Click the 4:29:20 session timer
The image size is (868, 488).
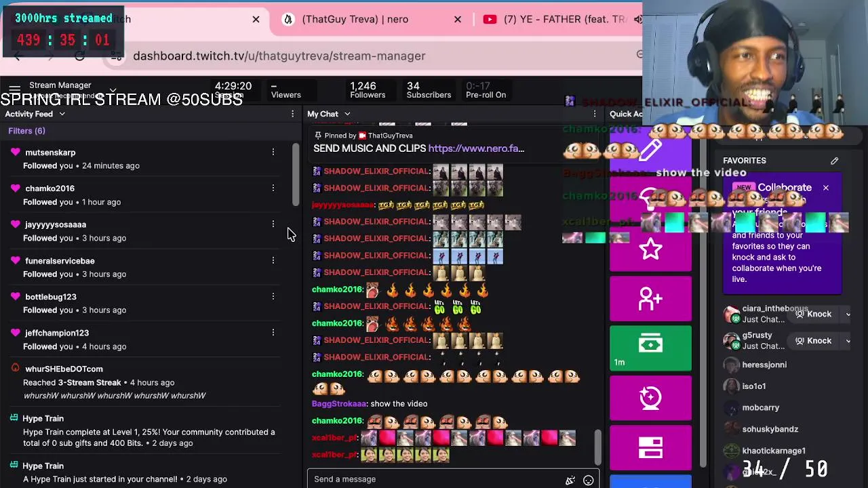(x=233, y=86)
